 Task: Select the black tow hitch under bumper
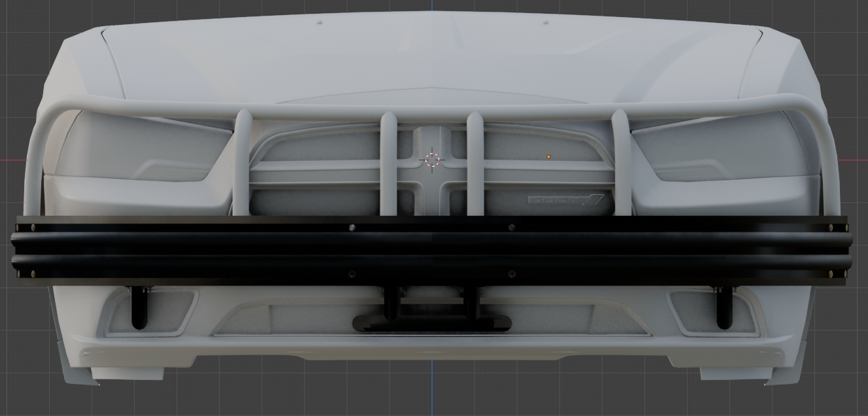431,322
